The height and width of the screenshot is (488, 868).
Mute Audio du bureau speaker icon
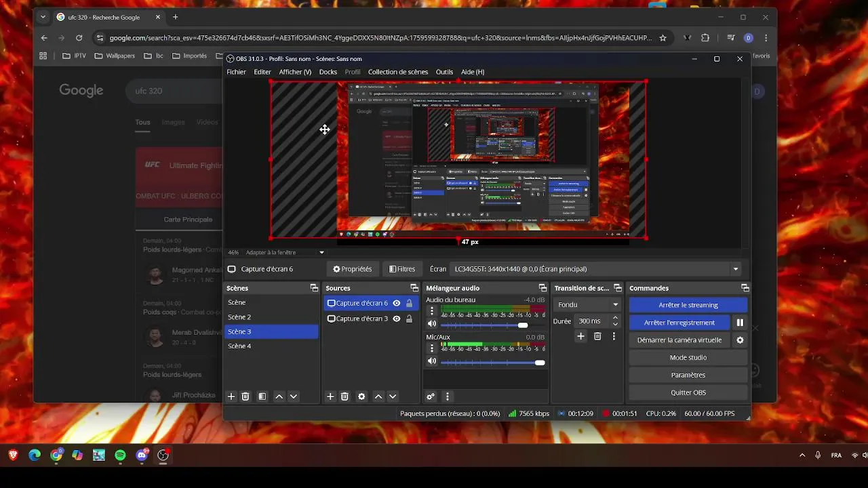click(431, 324)
